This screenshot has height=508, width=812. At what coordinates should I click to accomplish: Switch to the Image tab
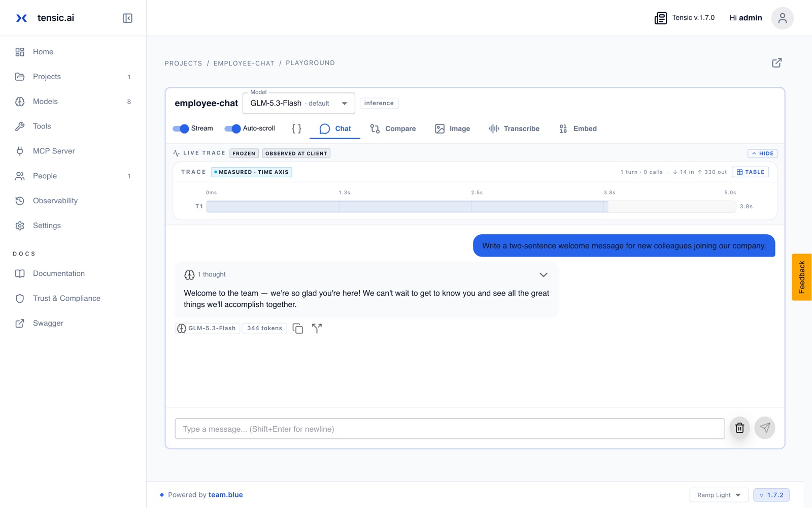452,129
